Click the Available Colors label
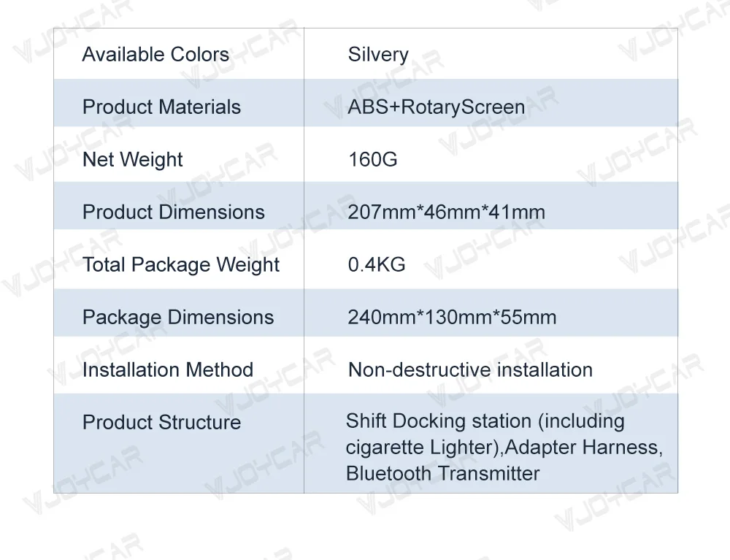Image resolution: width=730 pixels, height=560 pixels. coord(155,55)
